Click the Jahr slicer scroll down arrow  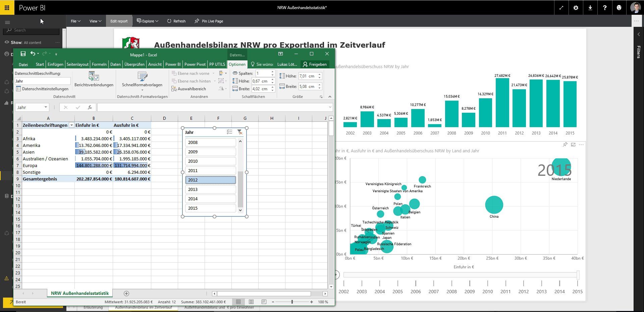point(240,210)
